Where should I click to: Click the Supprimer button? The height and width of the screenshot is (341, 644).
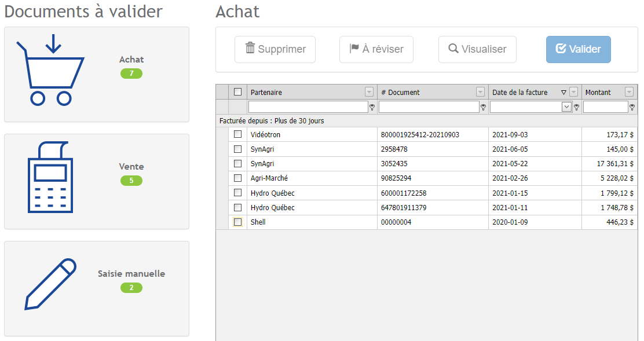point(275,49)
